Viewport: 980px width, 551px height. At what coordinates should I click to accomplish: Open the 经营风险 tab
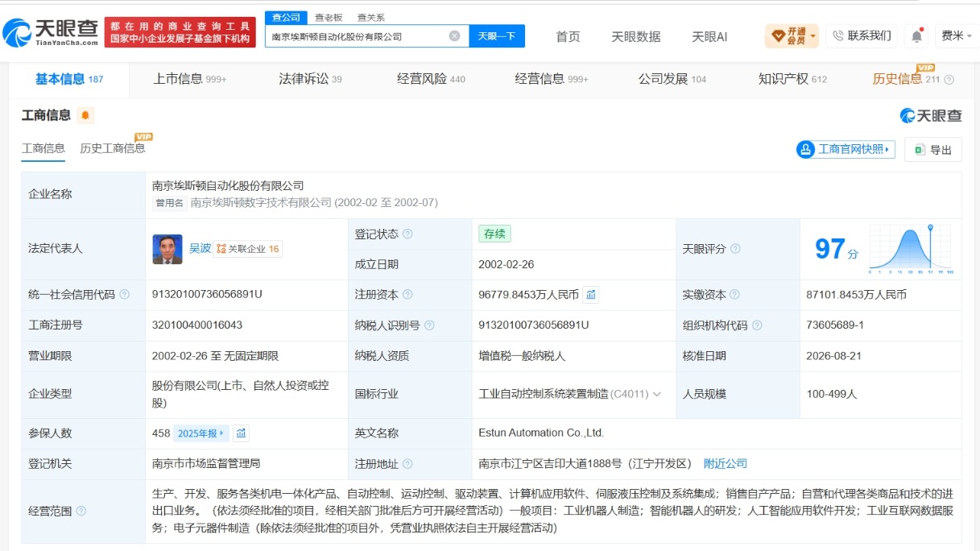click(431, 79)
